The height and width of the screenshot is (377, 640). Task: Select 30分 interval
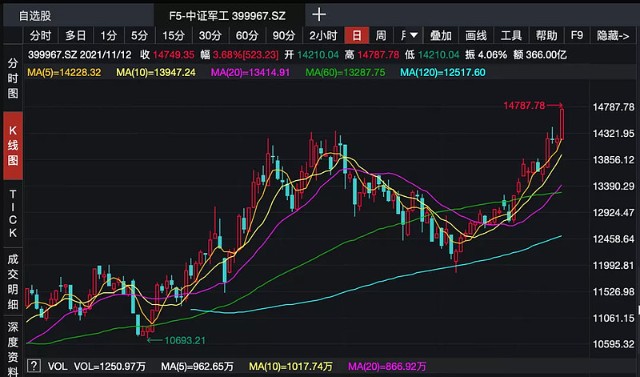[210, 35]
